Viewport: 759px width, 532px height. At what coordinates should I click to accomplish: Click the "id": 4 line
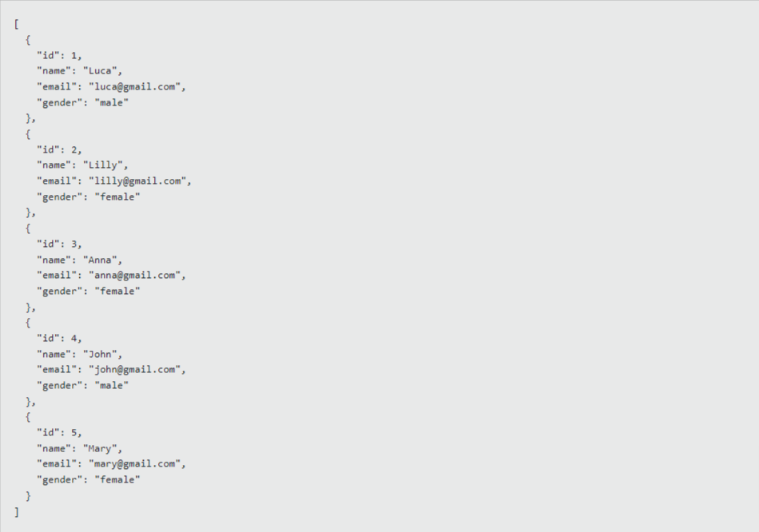pyautogui.click(x=60, y=339)
